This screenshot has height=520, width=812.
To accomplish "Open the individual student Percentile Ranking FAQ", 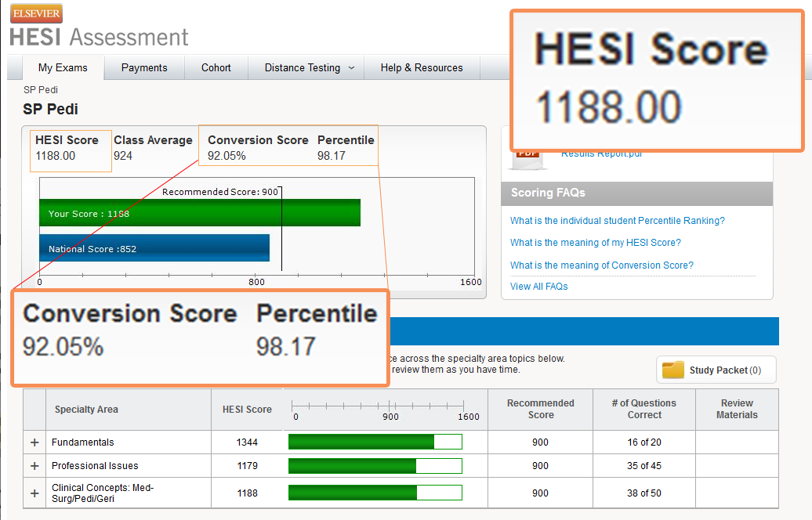I will coord(617,221).
